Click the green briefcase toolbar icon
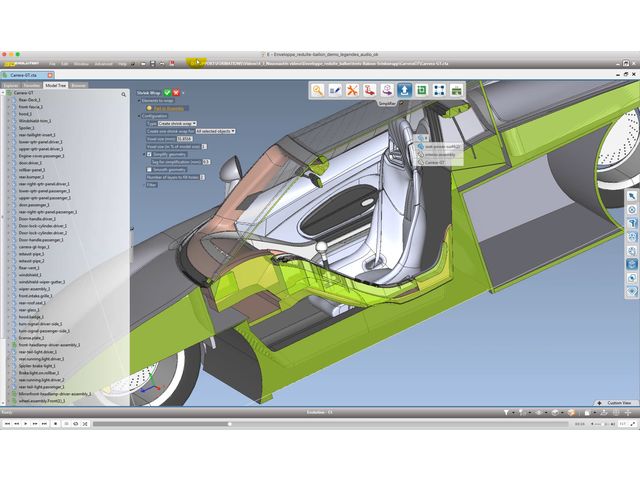This screenshot has height=480, width=640. (455, 90)
